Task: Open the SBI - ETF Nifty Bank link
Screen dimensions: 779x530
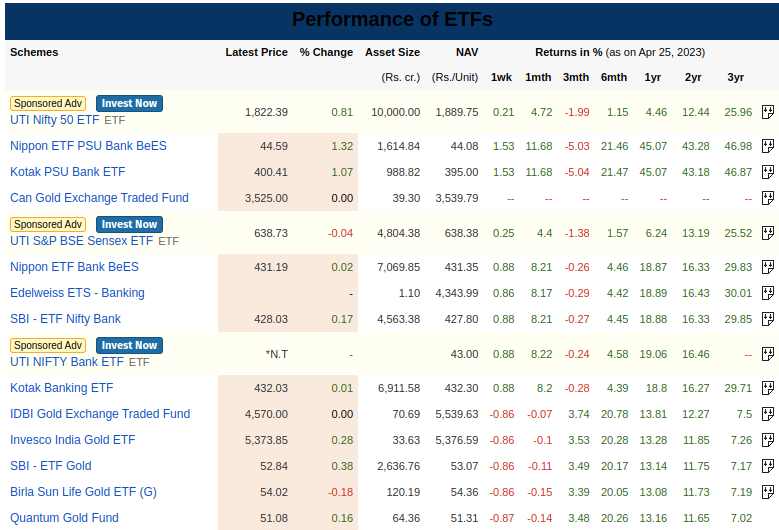Action: [x=66, y=319]
